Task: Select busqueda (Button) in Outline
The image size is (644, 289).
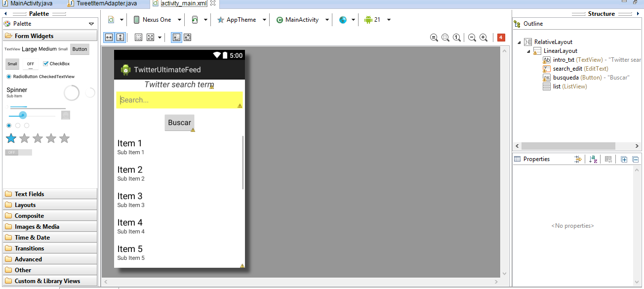Action: click(x=586, y=78)
